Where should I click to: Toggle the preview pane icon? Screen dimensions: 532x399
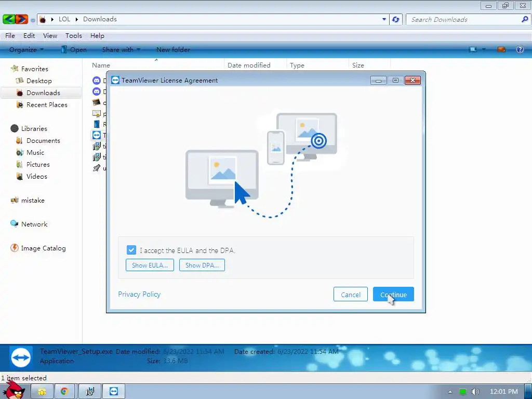click(501, 49)
